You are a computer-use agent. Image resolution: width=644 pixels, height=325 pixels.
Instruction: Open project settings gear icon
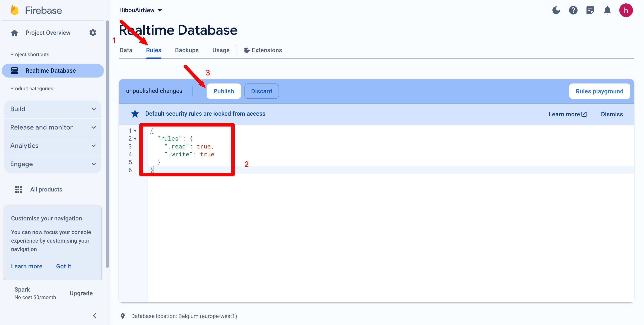pos(93,33)
